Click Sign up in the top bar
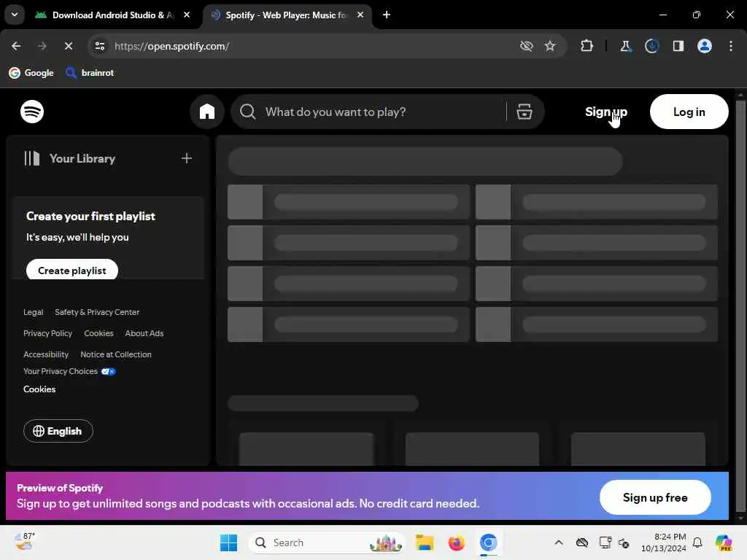The image size is (747, 560). tap(606, 112)
